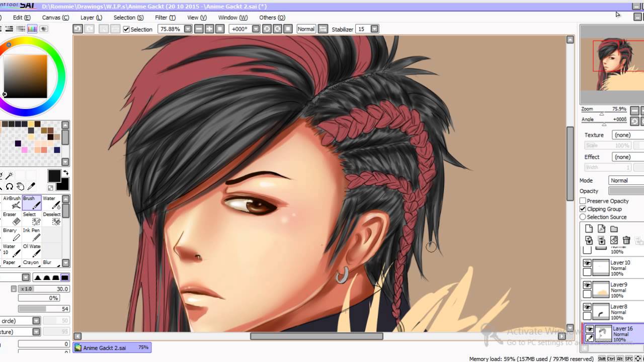Open the Layer menu
Image resolution: width=644 pixels, height=362 pixels.
point(91,18)
